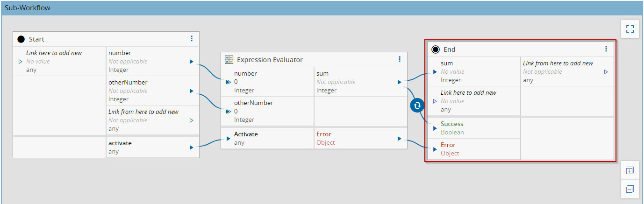The width and height of the screenshot is (644, 204).
Task: Click the circular loop icon on the connector
Action: pos(417,106)
